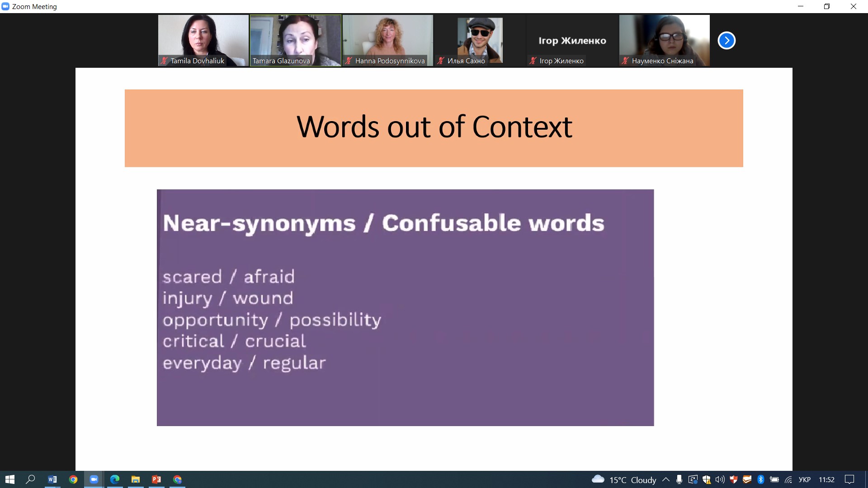Expand hidden system tray icons chevron
Screen dimensions: 868x488
coord(666,479)
